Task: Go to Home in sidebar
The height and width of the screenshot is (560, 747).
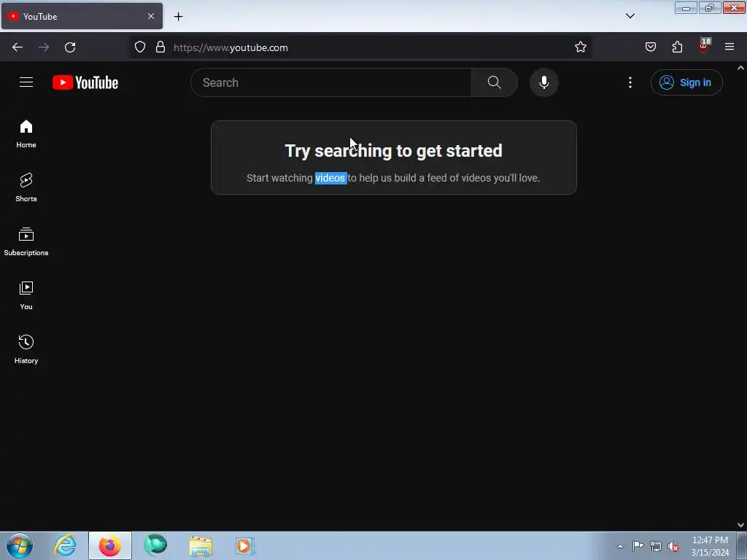Action: point(26,134)
